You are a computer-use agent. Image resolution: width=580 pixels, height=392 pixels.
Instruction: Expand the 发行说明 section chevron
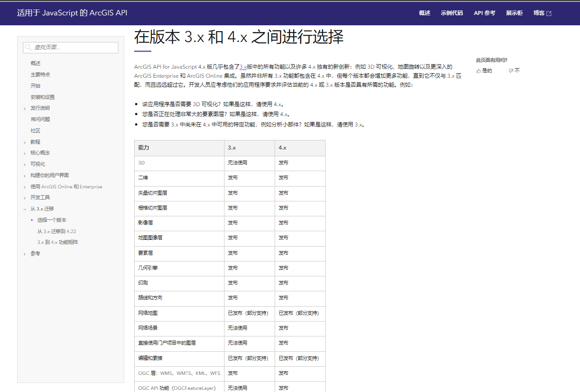click(25, 108)
